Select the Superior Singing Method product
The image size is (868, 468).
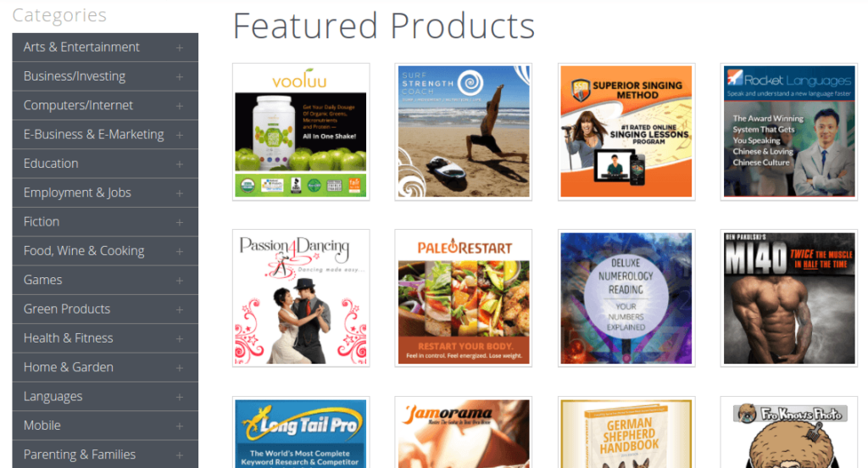pyautogui.click(x=626, y=131)
